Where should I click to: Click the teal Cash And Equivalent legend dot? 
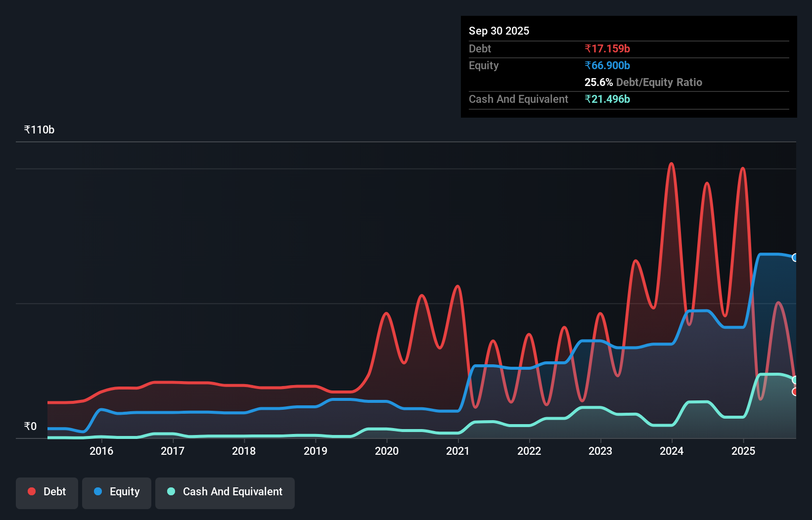click(x=171, y=491)
